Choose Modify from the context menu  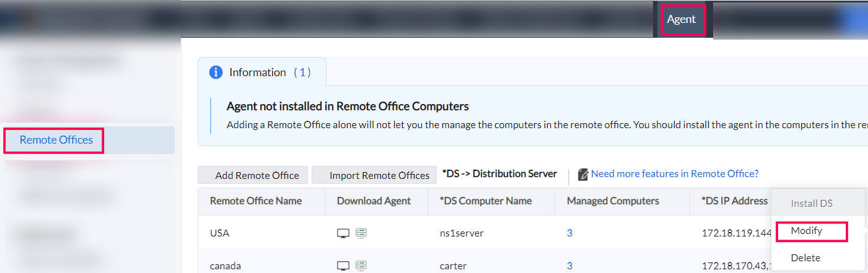click(806, 231)
